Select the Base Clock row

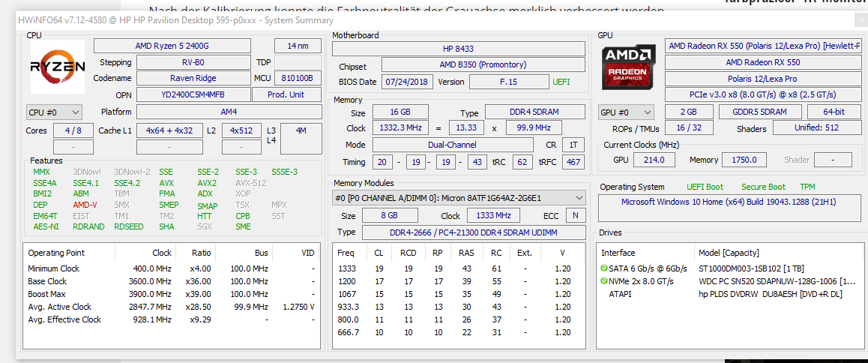pos(172,281)
